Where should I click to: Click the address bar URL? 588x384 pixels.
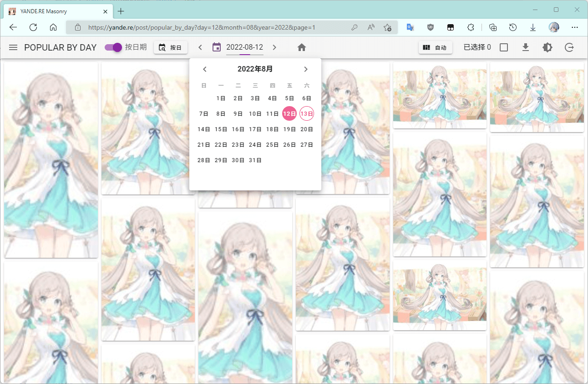pyautogui.click(x=202, y=27)
